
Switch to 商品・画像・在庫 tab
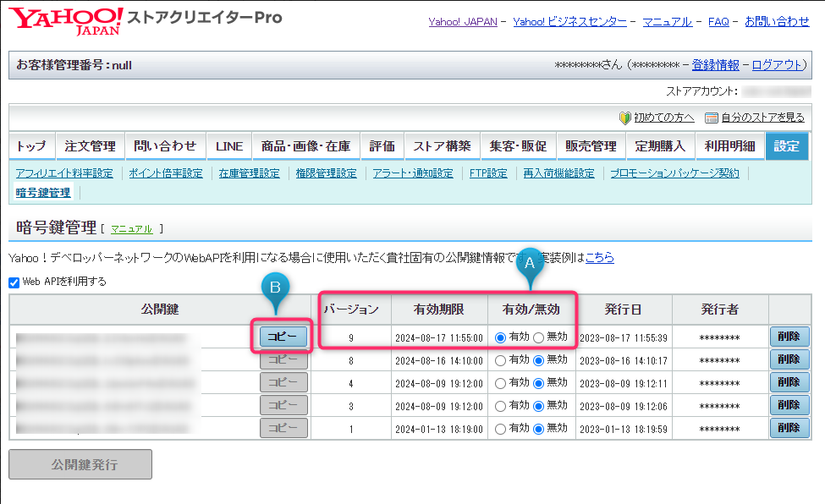pos(306,146)
